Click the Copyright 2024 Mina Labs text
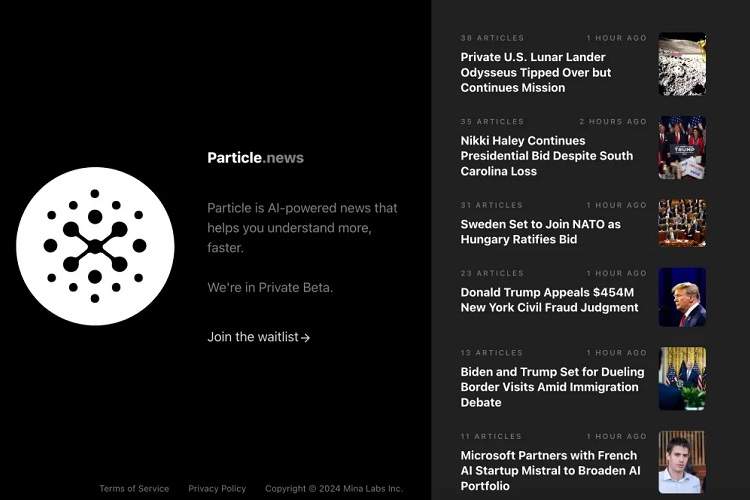 coord(333,489)
